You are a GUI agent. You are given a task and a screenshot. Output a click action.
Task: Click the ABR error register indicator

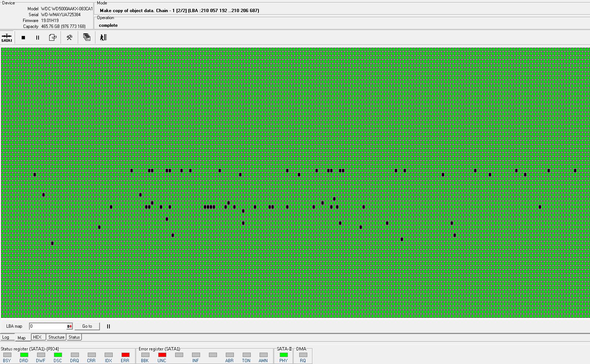coord(230,355)
